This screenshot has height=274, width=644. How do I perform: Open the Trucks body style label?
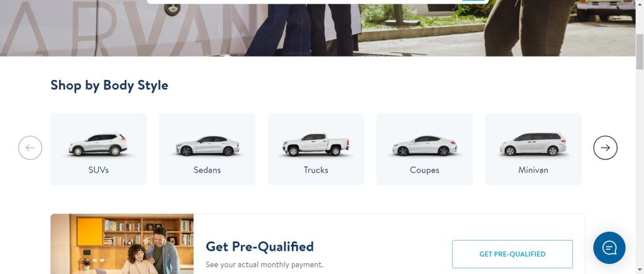tap(316, 170)
